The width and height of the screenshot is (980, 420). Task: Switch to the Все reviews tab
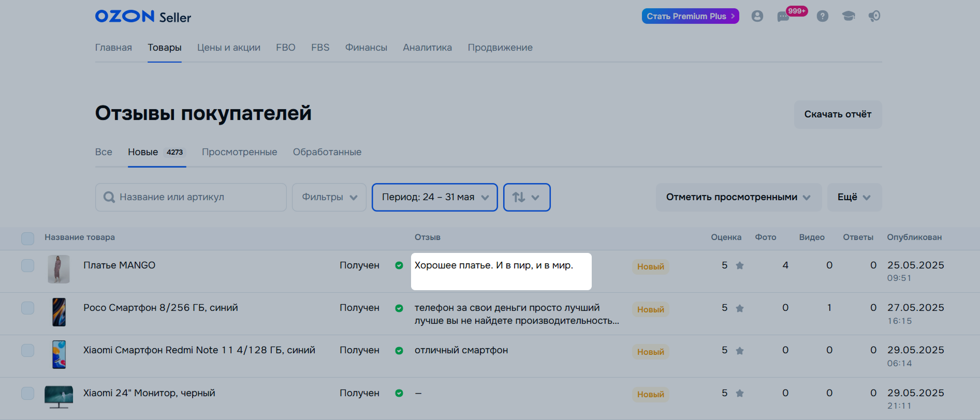[104, 152]
